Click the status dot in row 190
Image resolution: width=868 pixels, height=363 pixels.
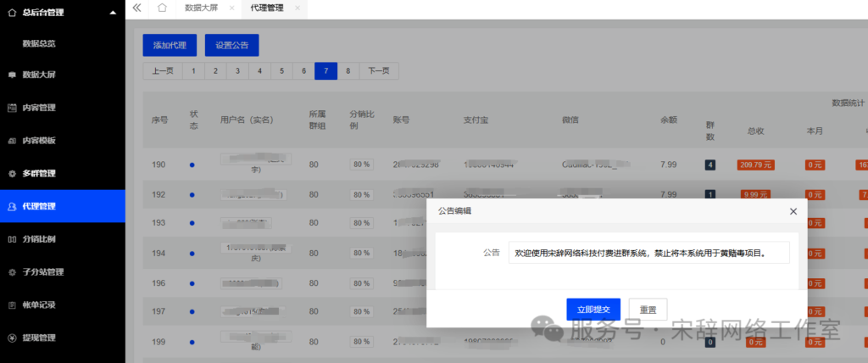[192, 165]
